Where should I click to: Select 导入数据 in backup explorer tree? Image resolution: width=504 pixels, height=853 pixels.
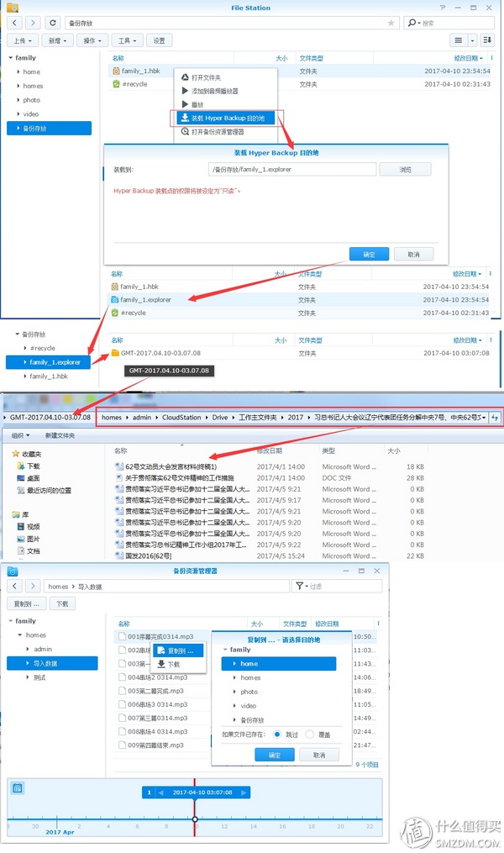click(52, 663)
